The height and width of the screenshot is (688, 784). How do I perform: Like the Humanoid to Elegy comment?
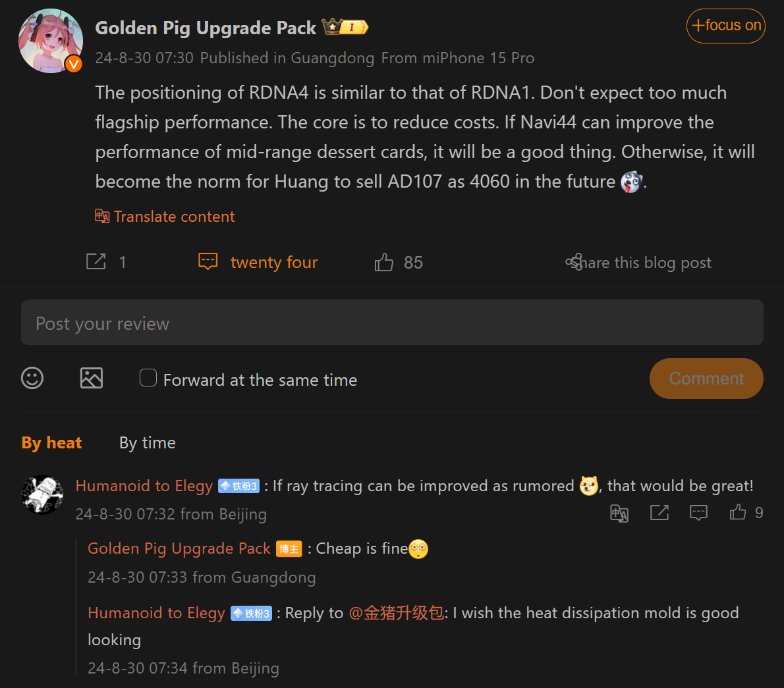[x=738, y=512]
